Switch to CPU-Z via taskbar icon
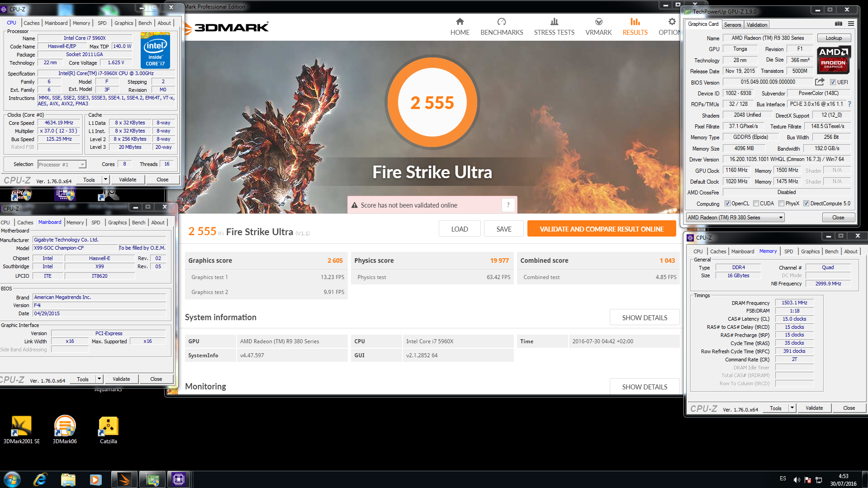Image resolution: width=868 pixels, height=488 pixels. point(179,479)
